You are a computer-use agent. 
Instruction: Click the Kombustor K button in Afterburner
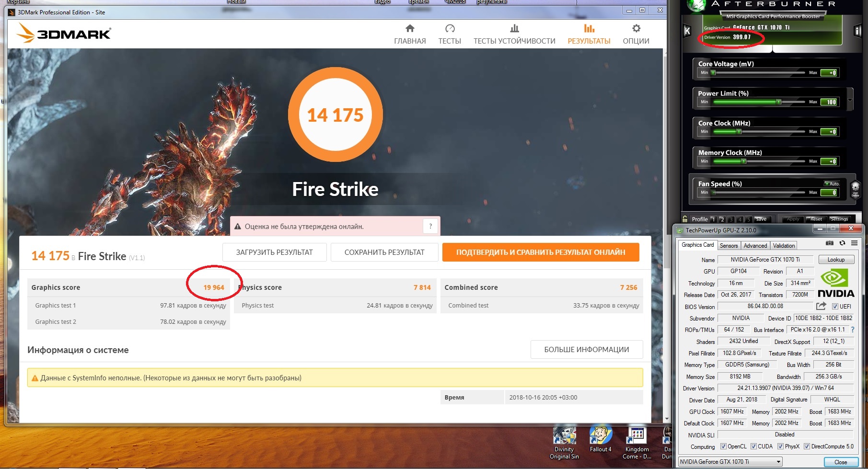687,31
